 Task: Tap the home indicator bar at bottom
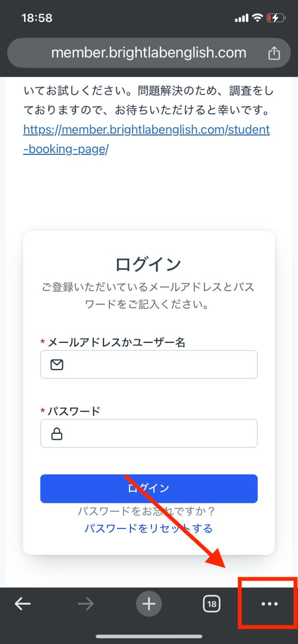click(x=149, y=636)
